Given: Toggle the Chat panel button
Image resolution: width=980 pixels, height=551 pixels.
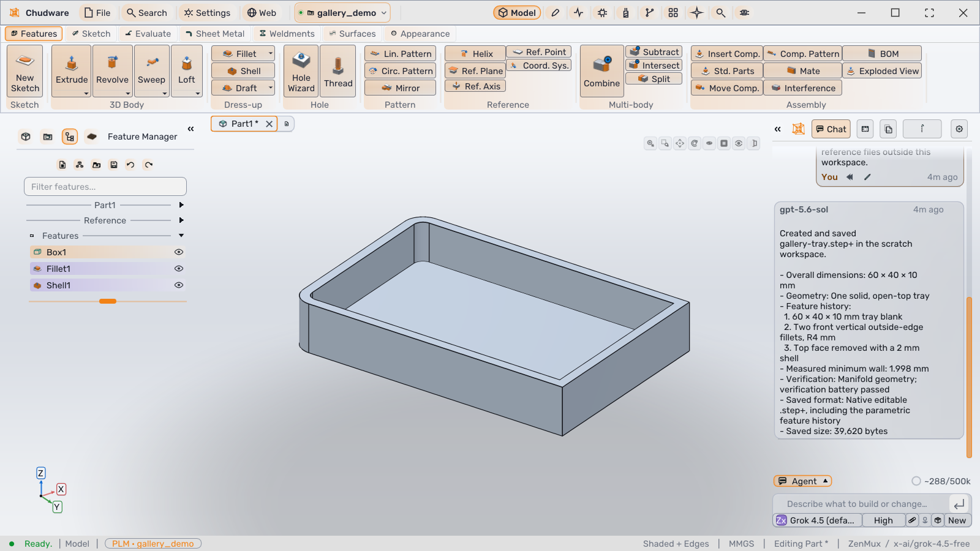Looking at the screenshot, I should tap(831, 129).
